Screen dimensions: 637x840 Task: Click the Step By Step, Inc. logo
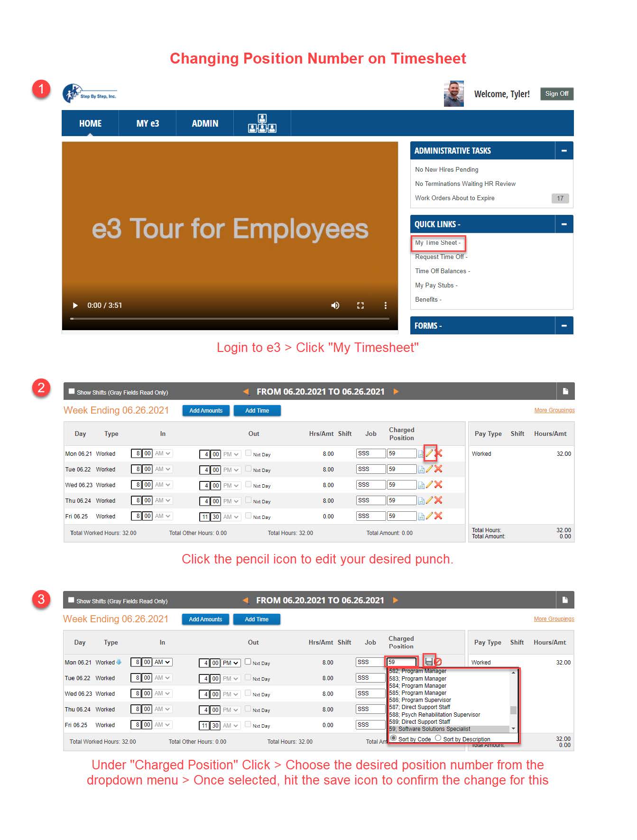[89, 93]
